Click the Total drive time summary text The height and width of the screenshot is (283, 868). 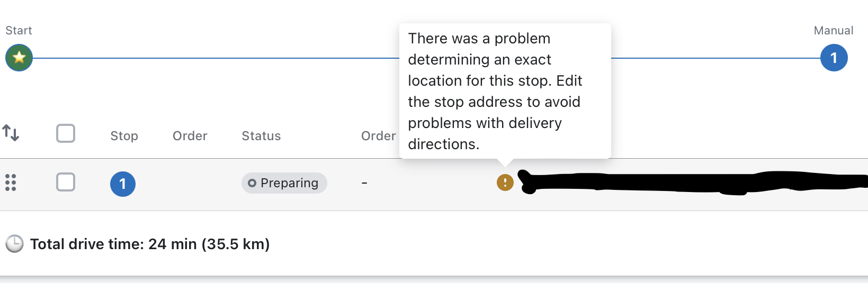[150, 244]
